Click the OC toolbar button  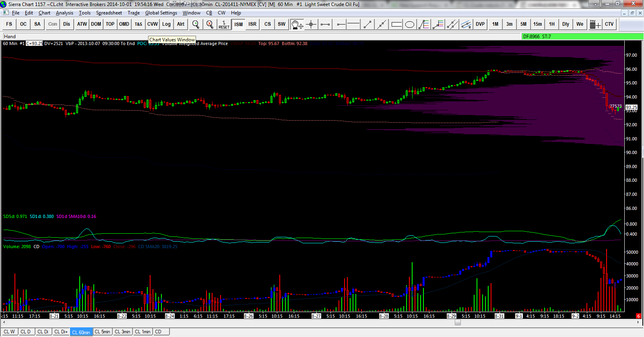[23, 24]
